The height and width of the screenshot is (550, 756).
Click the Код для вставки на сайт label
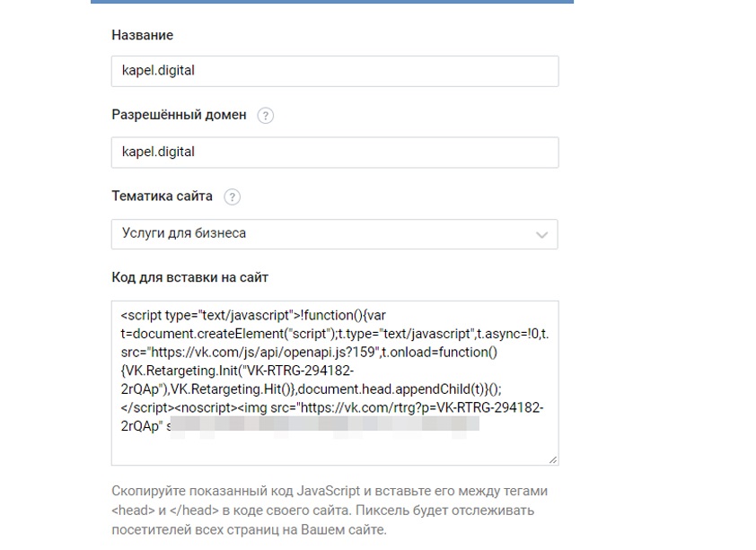click(x=189, y=277)
